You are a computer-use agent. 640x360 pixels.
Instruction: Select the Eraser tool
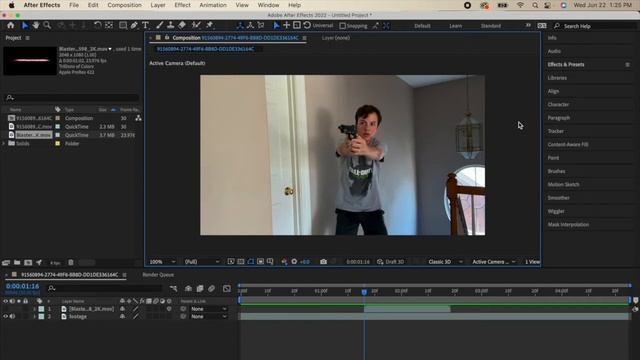[182, 25]
